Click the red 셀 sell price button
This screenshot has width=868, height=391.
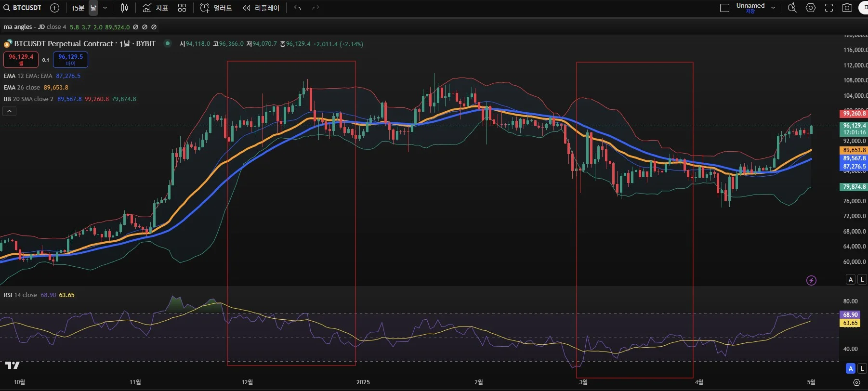tap(21, 60)
